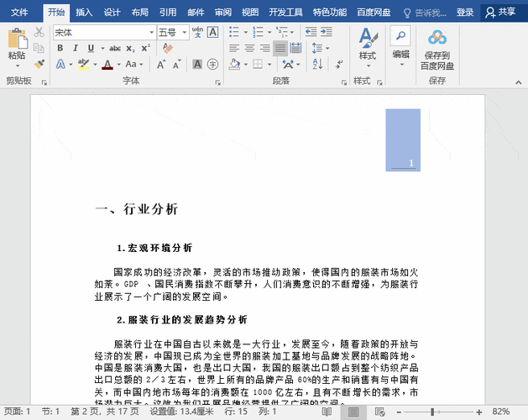Apply a multilevel list
Viewport: 528px width, 420px height.
point(282,33)
